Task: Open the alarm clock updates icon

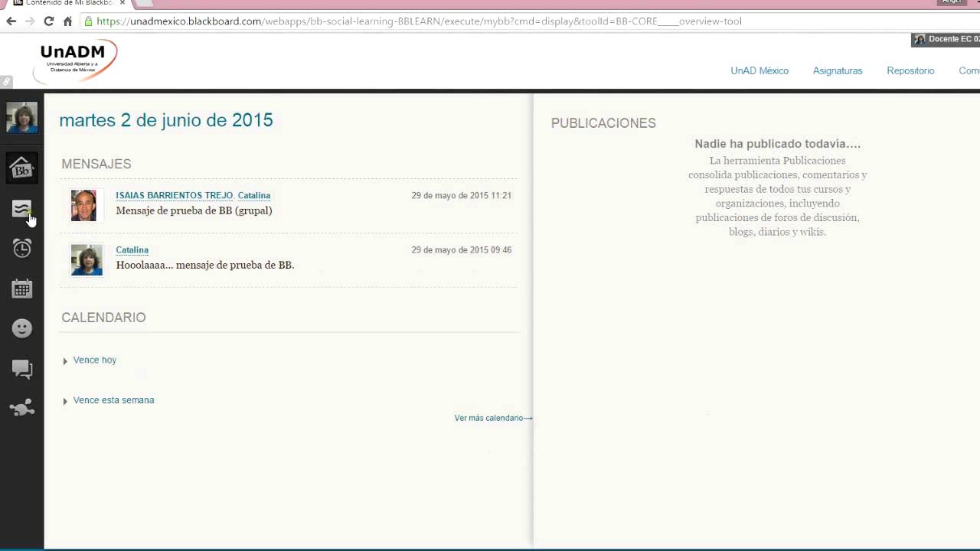Action: tap(21, 248)
